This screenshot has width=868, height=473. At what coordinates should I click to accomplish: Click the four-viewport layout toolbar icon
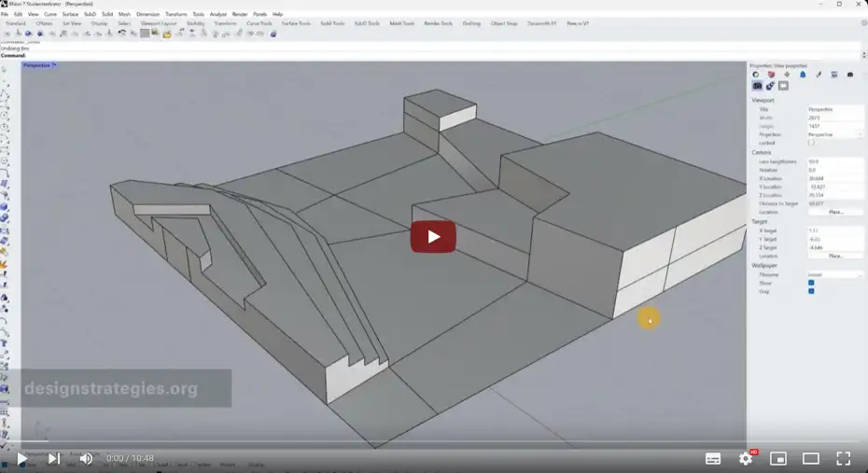pos(145,34)
